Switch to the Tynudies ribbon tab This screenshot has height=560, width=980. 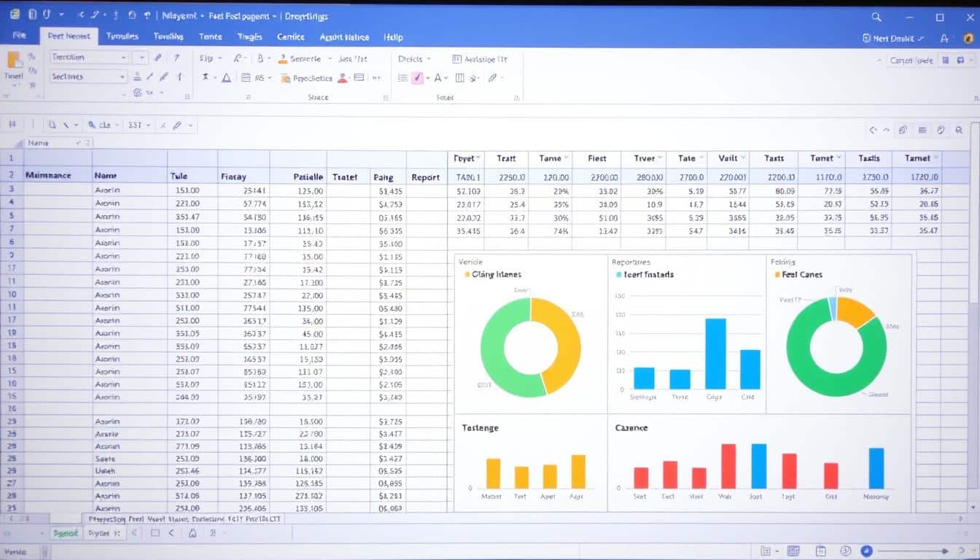(x=121, y=36)
